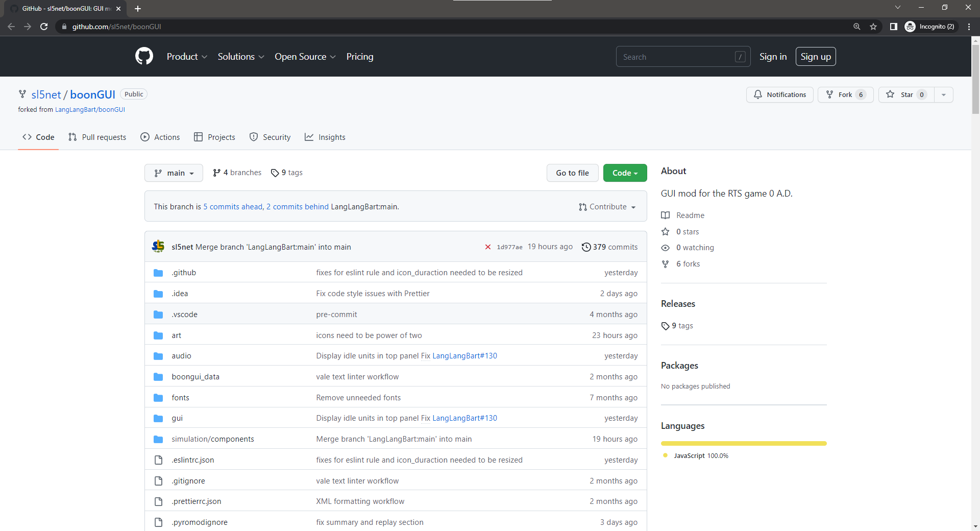This screenshot has width=980, height=531.
Task: Click the .prettierrc.json file icon
Action: (x=158, y=501)
